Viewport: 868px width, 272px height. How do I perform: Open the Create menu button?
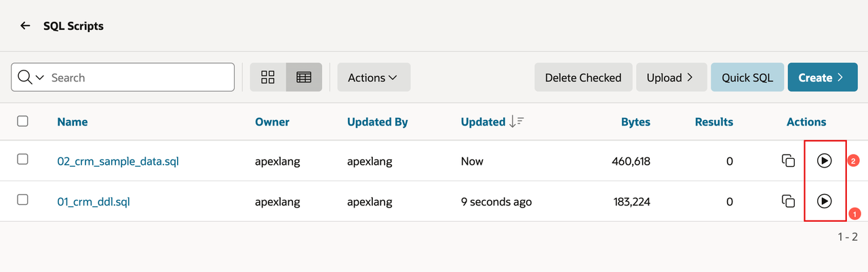823,77
